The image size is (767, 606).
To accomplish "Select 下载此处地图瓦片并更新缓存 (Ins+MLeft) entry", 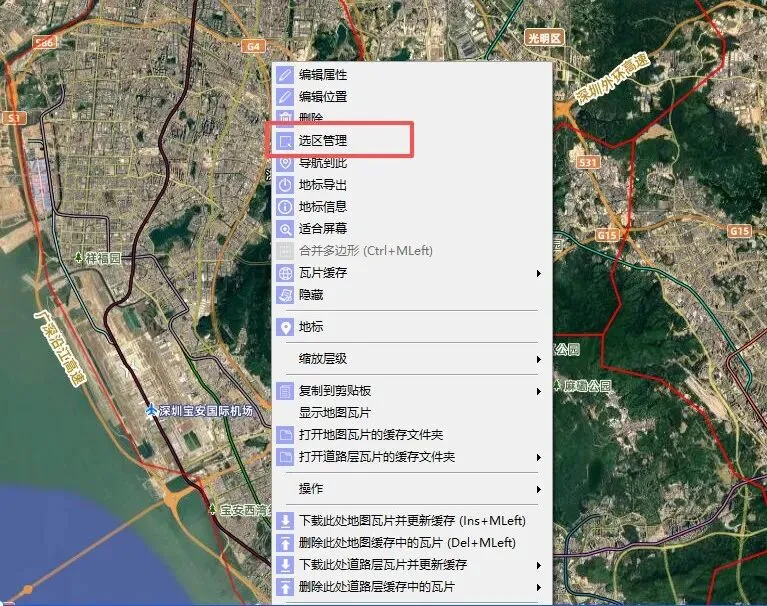I will pyautogui.click(x=412, y=521).
